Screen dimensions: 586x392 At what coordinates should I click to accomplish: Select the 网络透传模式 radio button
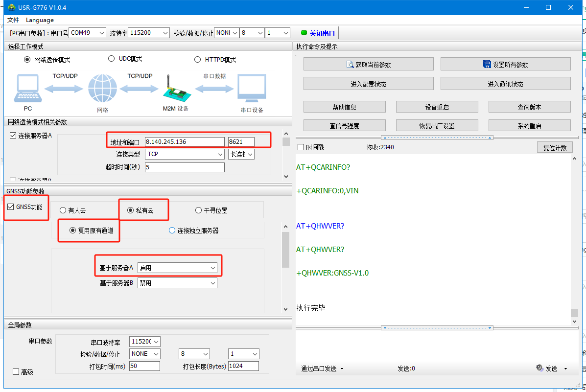click(x=27, y=60)
